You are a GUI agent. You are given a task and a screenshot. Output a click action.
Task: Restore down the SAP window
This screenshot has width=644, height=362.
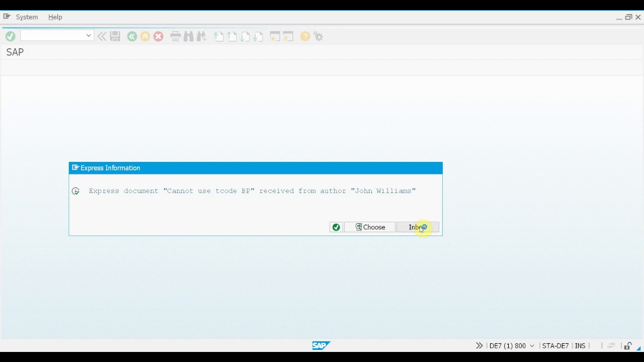coord(628,17)
